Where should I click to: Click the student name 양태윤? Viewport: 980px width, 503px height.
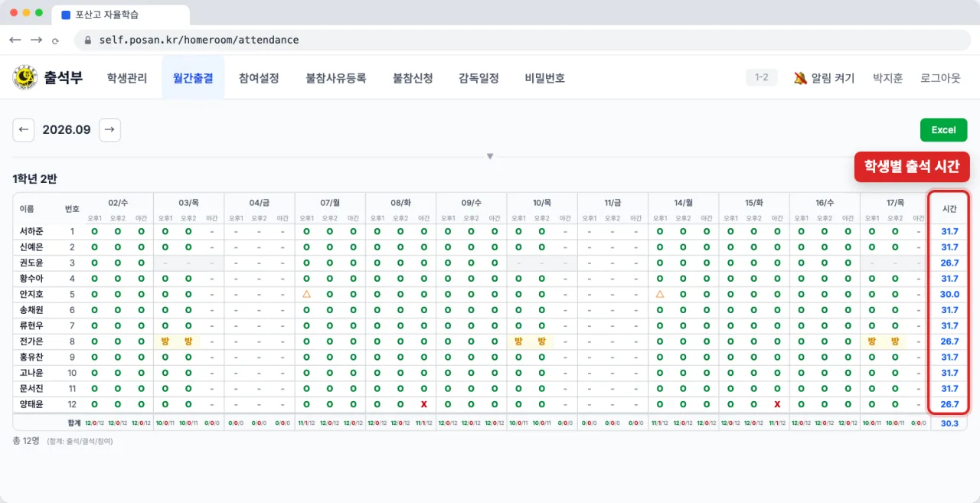(x=31, y=404)
